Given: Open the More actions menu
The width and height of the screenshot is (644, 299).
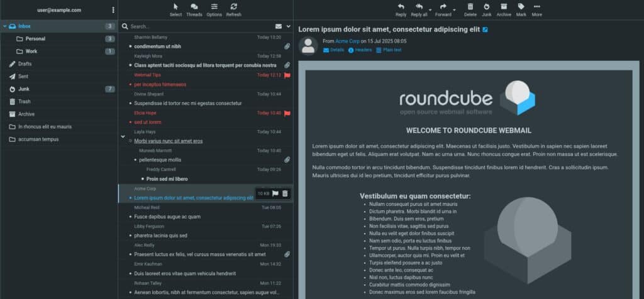Looking at the screenshot, I should coord(537,10).
